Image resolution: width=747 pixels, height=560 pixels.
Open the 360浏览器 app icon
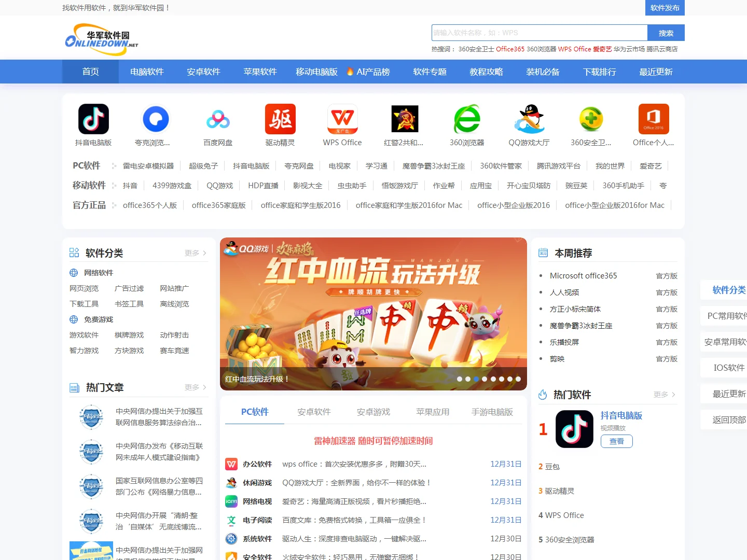point(467,119)
